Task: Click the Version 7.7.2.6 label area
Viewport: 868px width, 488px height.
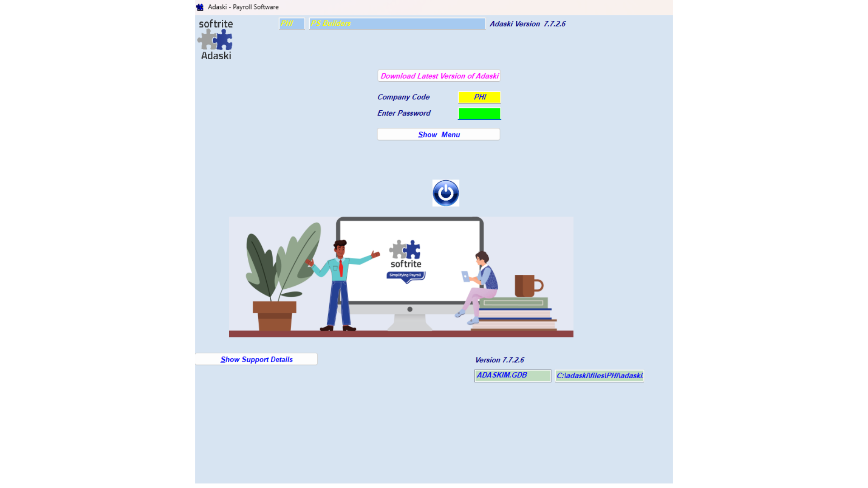Action: (x=500, y=360)
